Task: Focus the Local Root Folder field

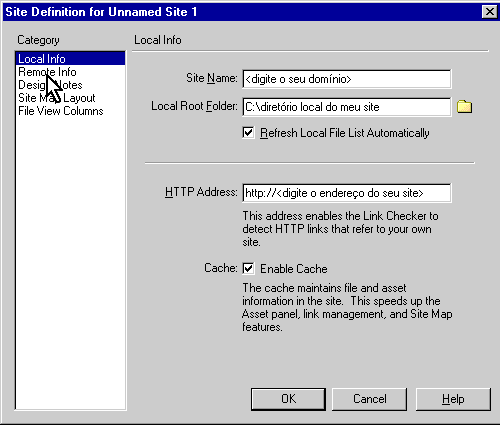Action: (347, 107)
